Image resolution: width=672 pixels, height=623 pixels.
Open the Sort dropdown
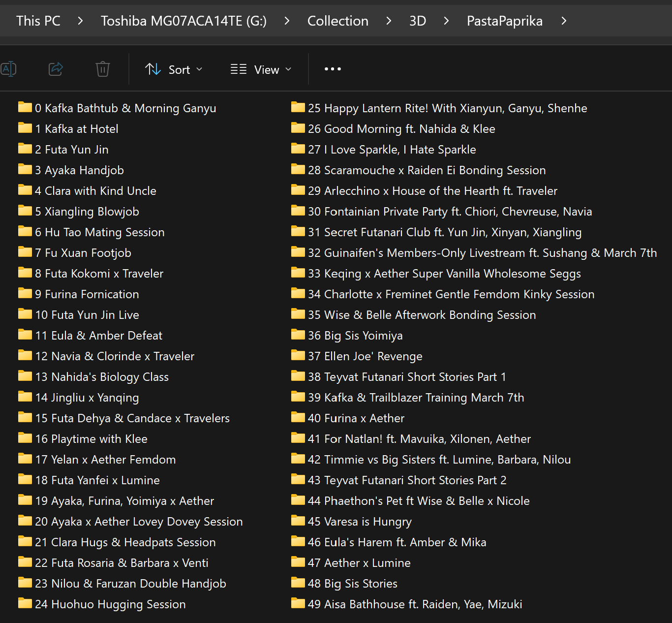pyautogui.click(x=174, y=69)
